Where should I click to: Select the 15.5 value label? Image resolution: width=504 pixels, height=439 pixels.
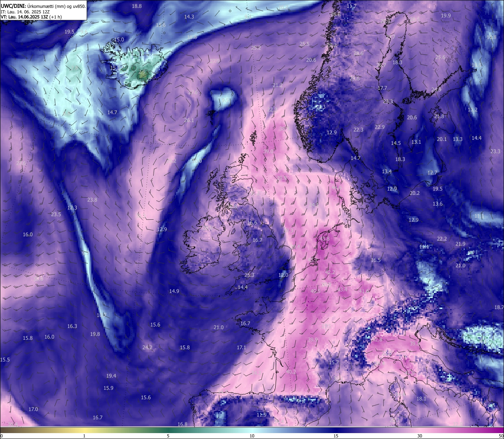tap(5, 360)
